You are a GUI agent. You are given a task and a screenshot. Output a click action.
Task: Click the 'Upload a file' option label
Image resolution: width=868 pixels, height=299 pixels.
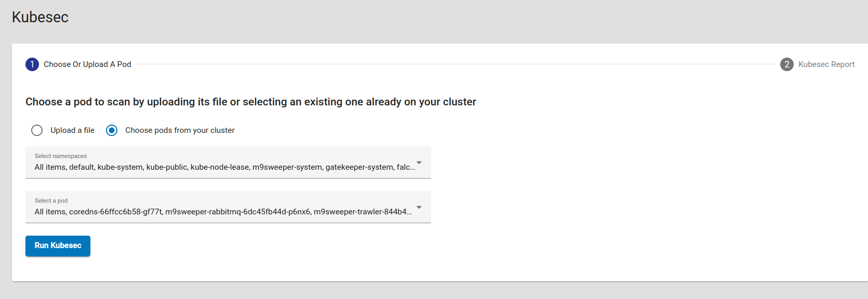(72, 130)
